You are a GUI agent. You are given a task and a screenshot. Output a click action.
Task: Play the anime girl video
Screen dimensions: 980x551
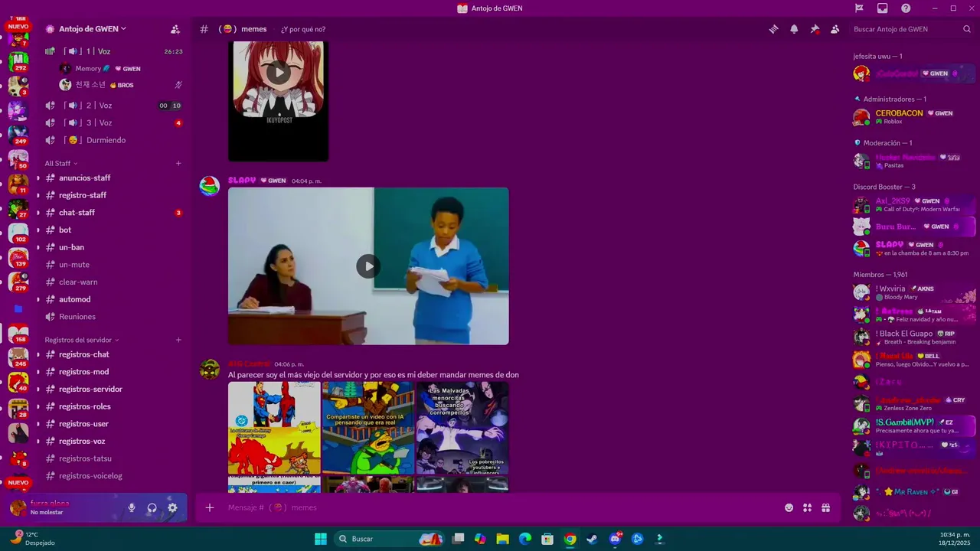(278, 73)
